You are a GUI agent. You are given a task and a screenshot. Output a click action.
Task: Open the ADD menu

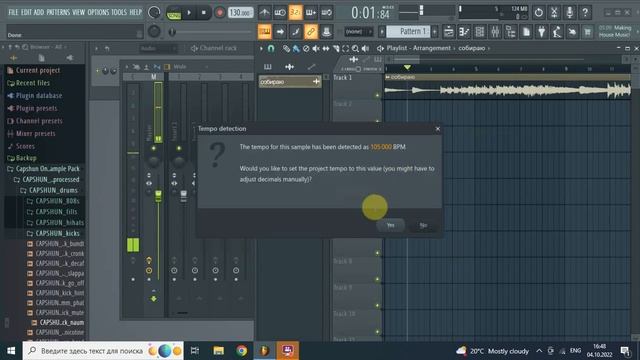click(x=39, y=12)
